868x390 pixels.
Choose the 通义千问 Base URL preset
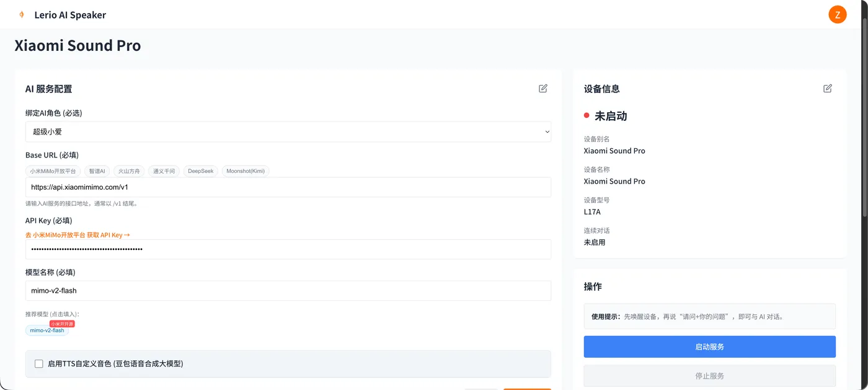164,171
